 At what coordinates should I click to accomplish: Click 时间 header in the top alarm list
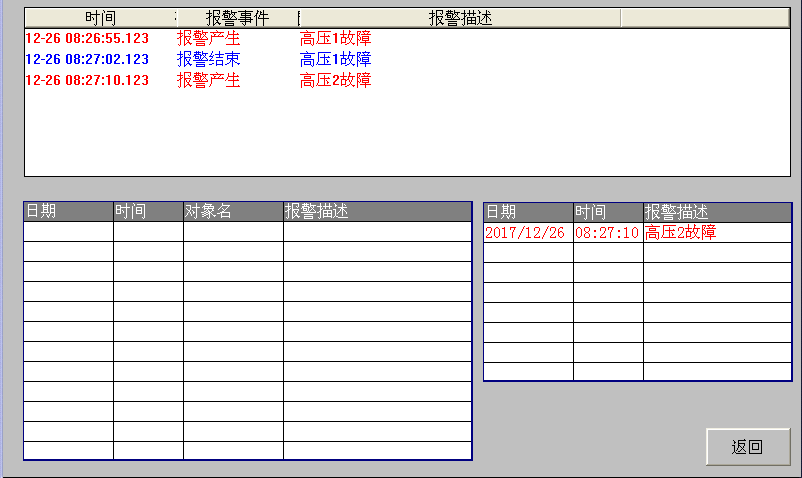point(100,18)
